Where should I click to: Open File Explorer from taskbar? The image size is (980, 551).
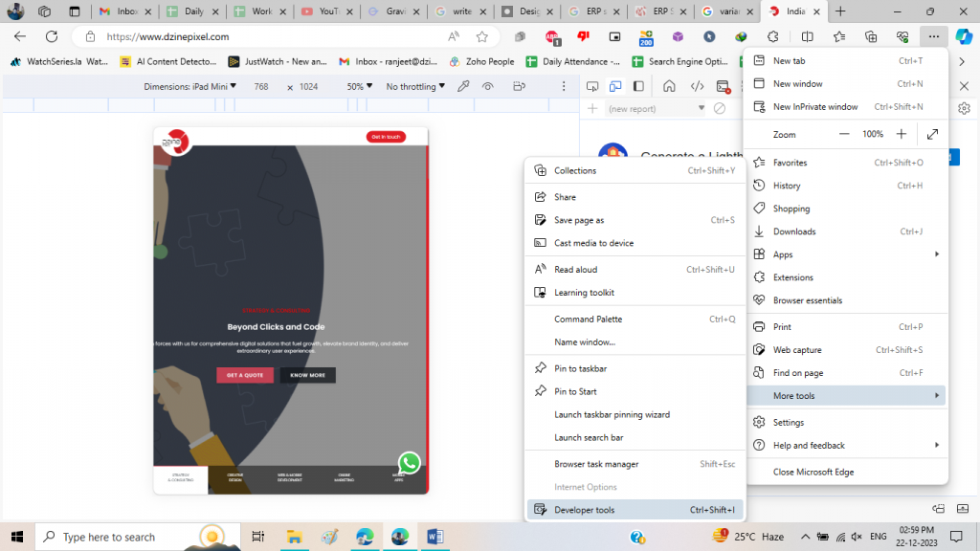tap(294, 537)
